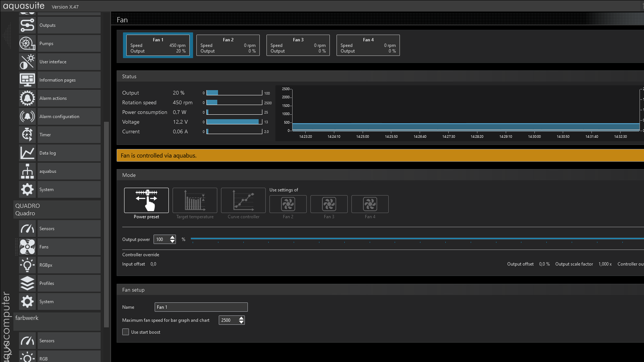This screenshot has height=362, width=644.
Task: Choose the Target temperature mode icon
Action: point(195,200)
